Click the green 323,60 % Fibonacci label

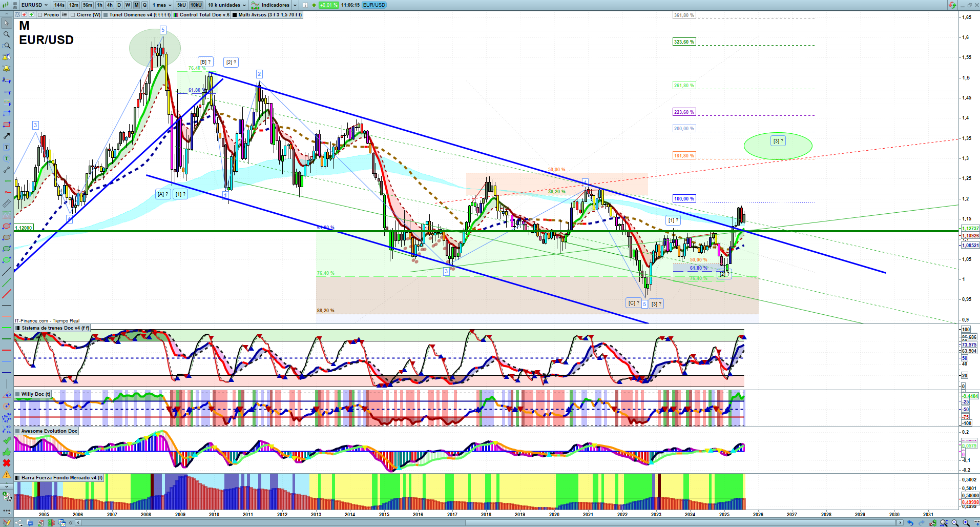[684, 42]
